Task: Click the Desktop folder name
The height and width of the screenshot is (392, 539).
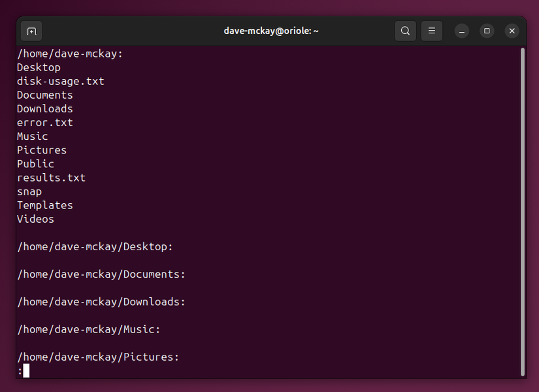Action: click(38, 67)
